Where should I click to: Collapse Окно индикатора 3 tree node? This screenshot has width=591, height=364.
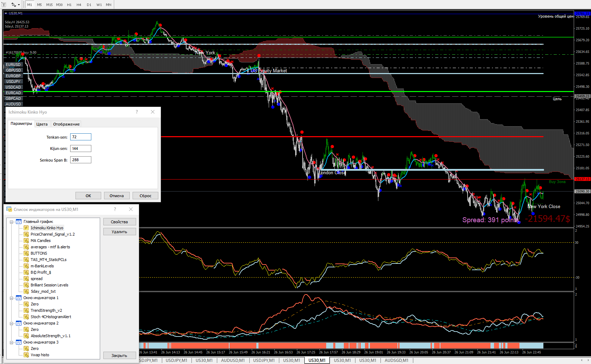coord(11,342)
